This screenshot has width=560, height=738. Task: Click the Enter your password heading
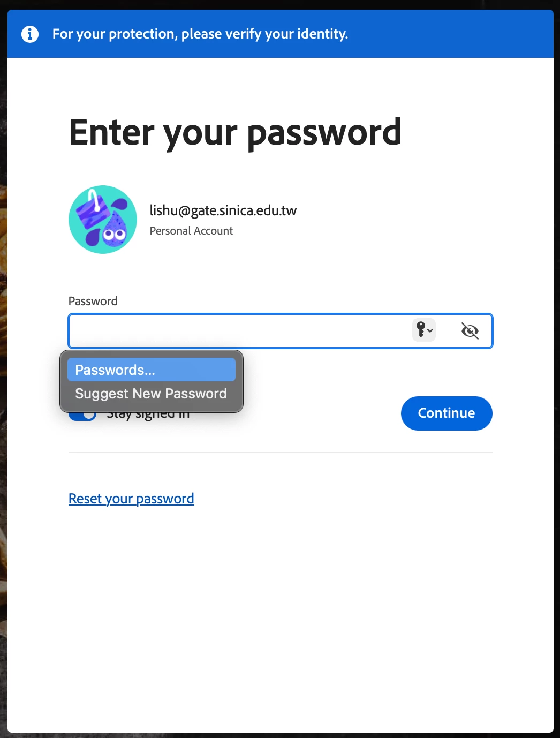click(235, 133)
